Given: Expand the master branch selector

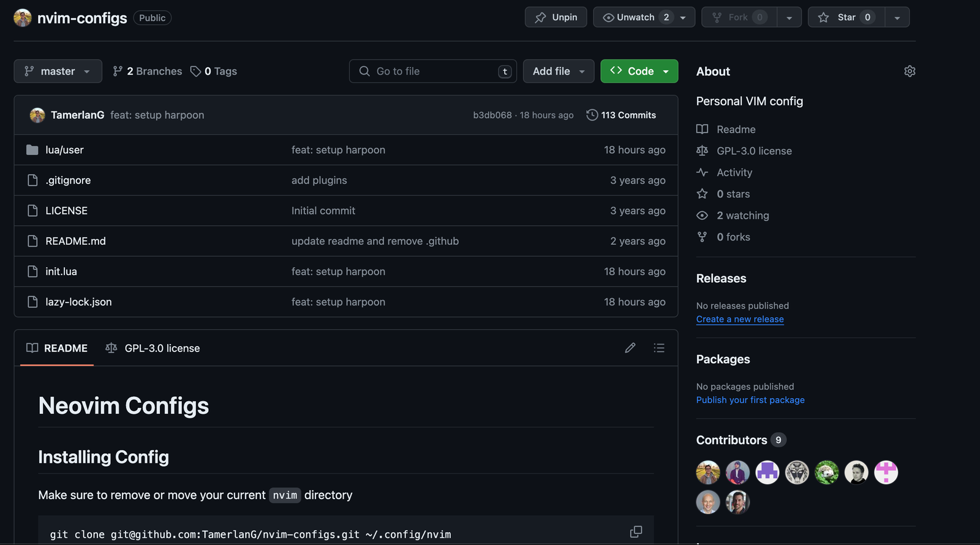Looking at the screenshot, I should [57, 72].
